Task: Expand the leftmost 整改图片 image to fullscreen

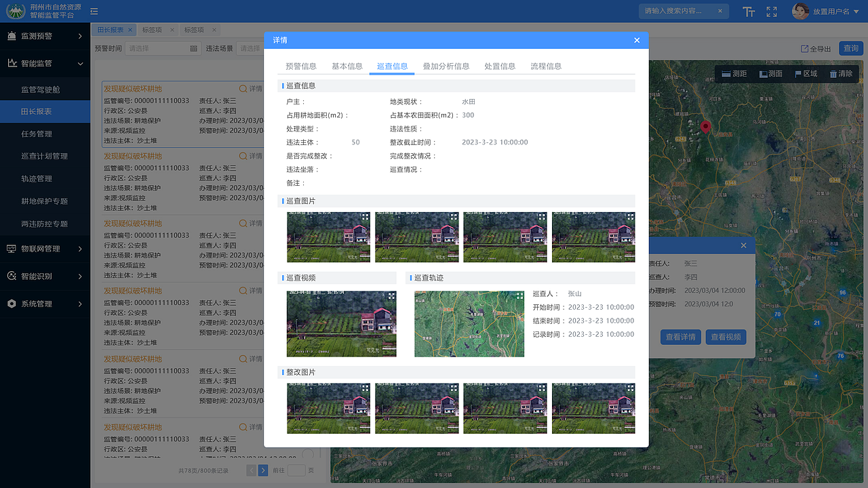Action: click(365, 388)
